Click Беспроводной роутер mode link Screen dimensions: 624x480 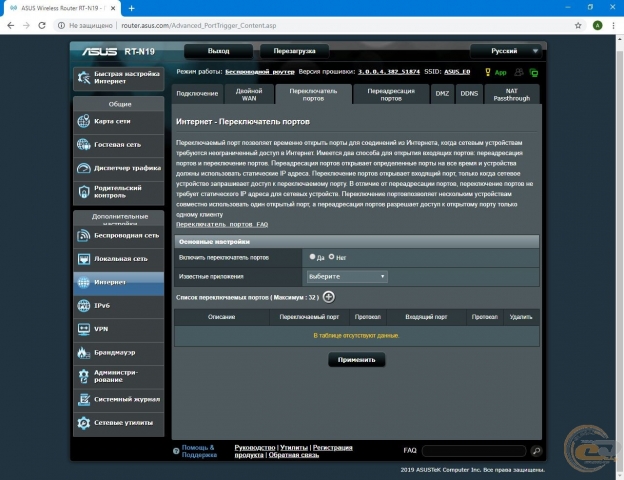coord(260,72)
